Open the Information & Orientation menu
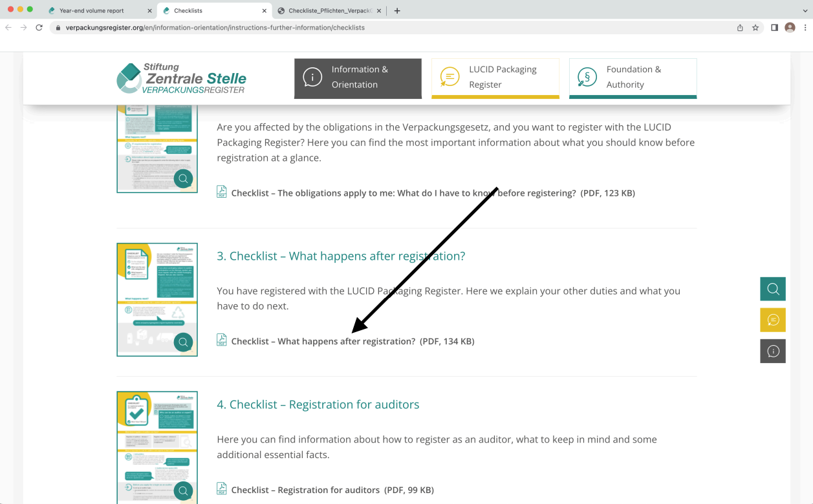Screen dimensions: 813x504 click(x=358, y=78)
